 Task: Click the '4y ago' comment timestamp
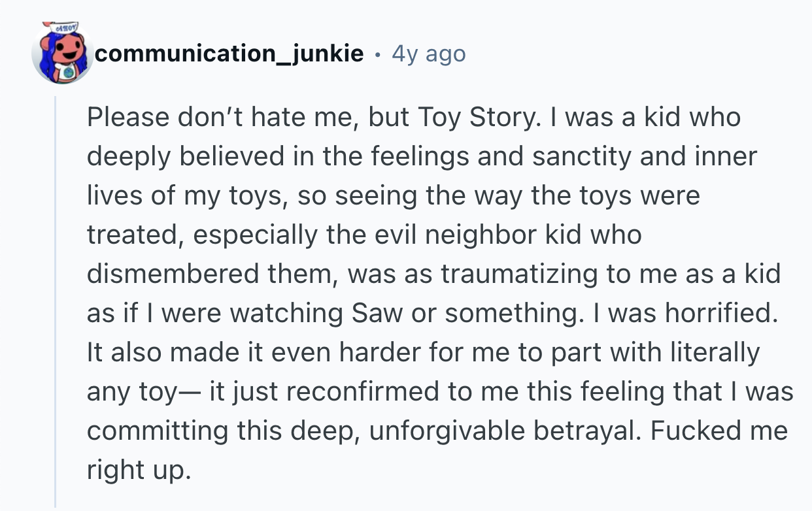428,54
